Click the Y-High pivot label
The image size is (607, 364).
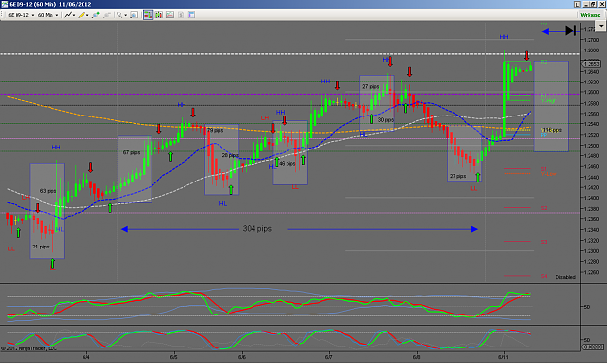549,101
